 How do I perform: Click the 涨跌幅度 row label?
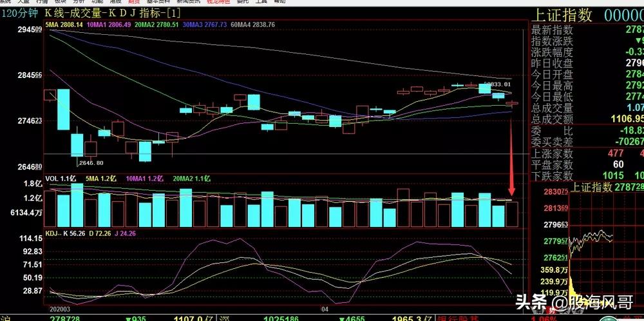pyautogui.click(x=552, y=53)
